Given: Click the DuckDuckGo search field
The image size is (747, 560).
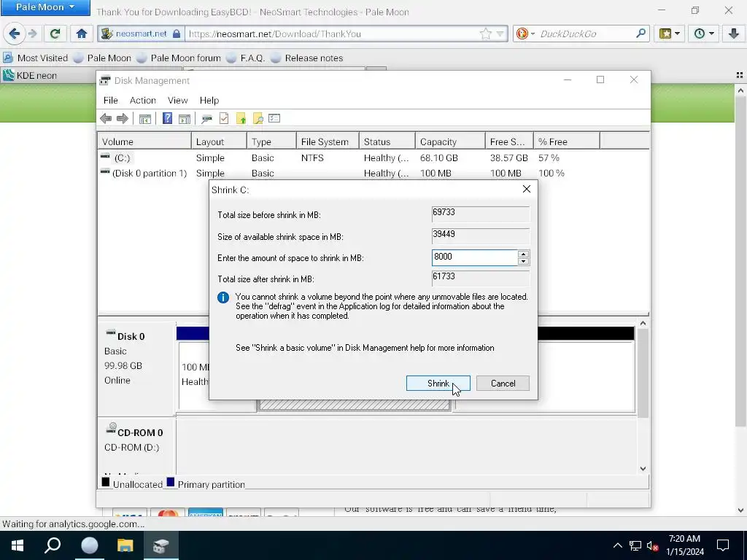Looking at the screenshot, I should coord(587,34).
